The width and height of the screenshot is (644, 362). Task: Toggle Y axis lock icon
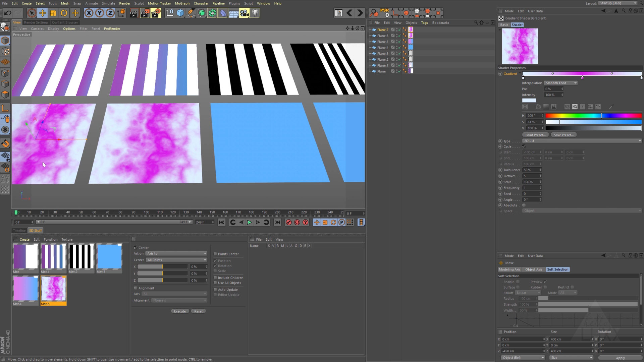coord(99,13)
